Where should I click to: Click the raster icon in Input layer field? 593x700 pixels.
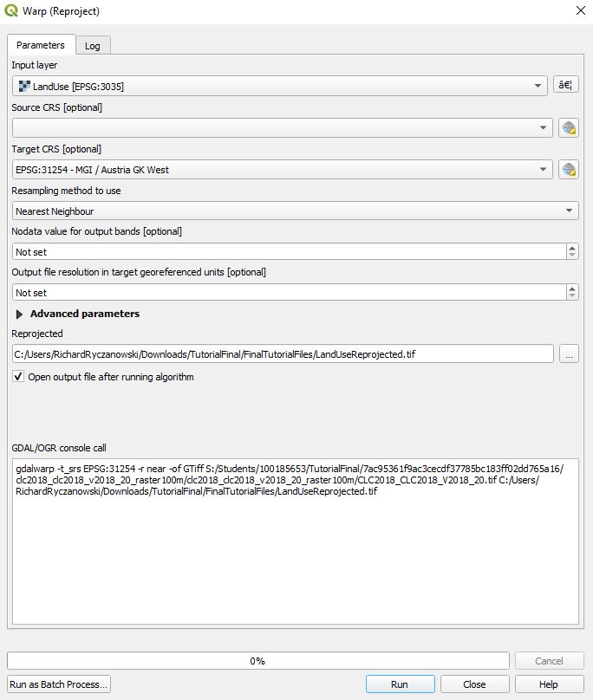24,86
